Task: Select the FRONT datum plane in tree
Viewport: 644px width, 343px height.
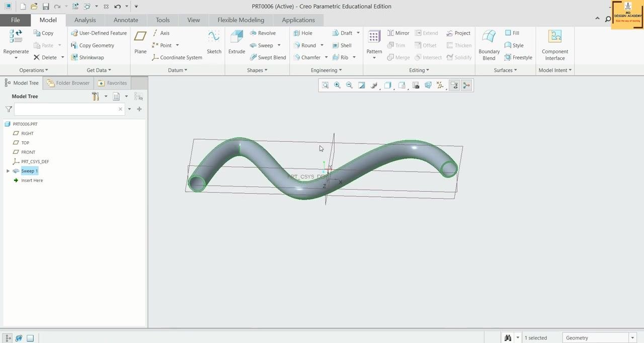Action: 28,152
